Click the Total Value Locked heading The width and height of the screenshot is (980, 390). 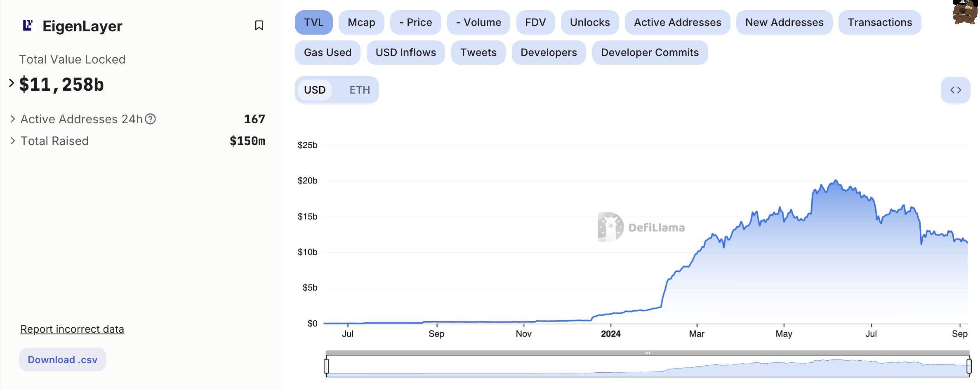[72, 59]
